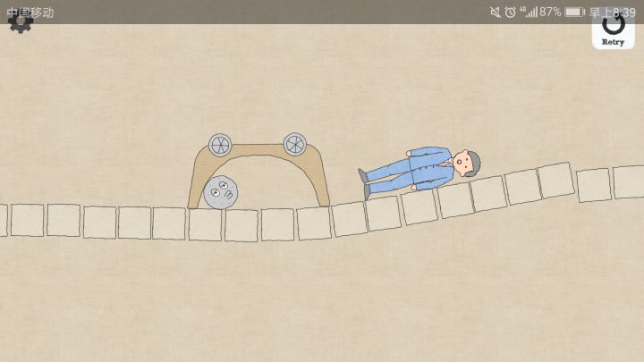Tap the gray stone face ball
The width and height of the screenshot is (644, 362).
[x=221, y=192]
